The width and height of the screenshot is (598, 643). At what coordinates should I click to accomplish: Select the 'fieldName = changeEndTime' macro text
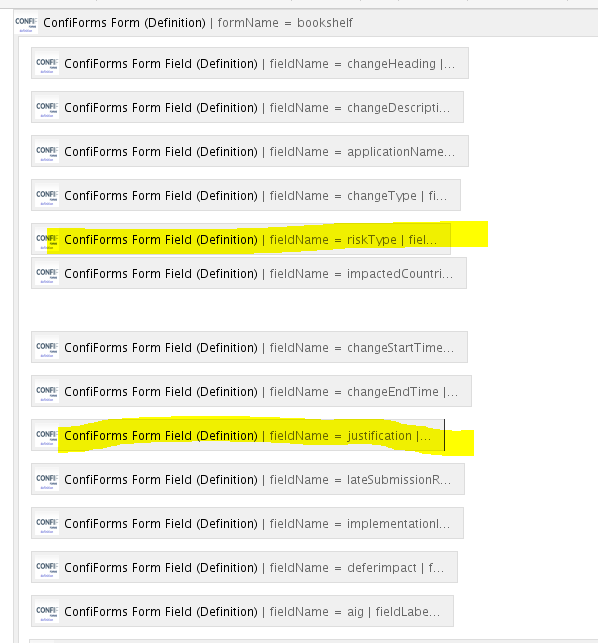pyautogui.click(x=354, y=392)
